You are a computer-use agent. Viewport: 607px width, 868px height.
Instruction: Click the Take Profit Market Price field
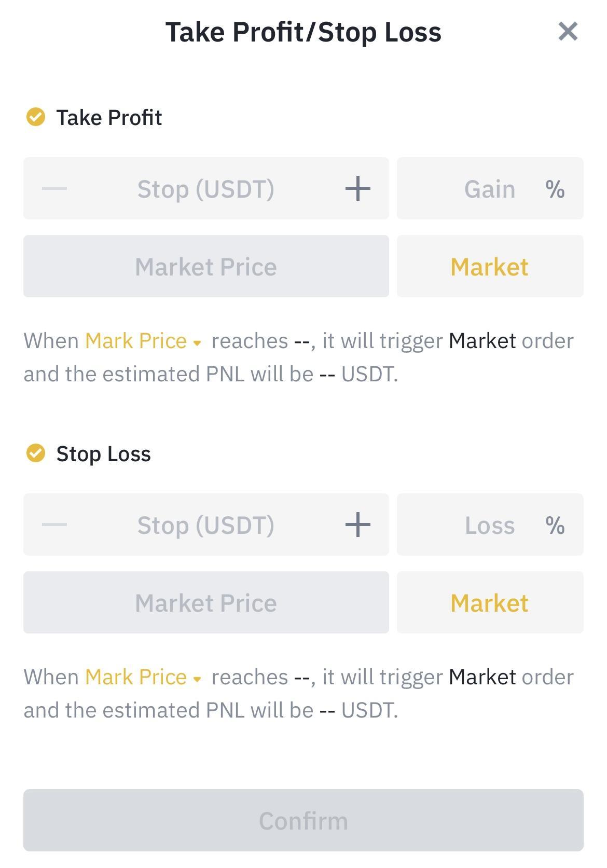206,266
